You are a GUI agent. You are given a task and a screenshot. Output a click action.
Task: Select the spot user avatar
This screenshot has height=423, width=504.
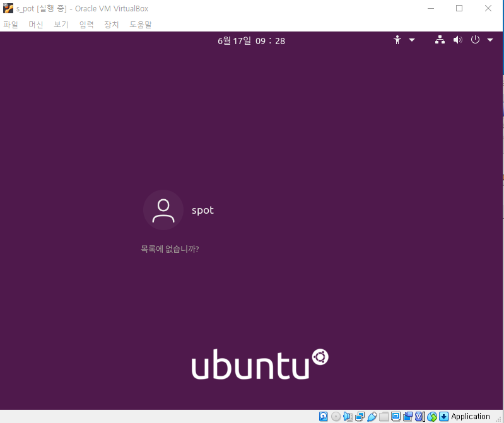coord(163,210)
